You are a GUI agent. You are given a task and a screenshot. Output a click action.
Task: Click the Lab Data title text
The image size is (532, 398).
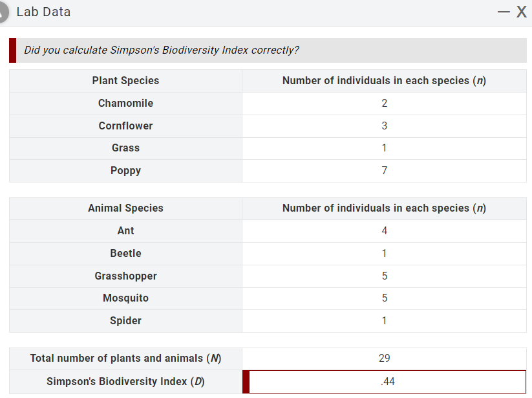pos(43,12)
